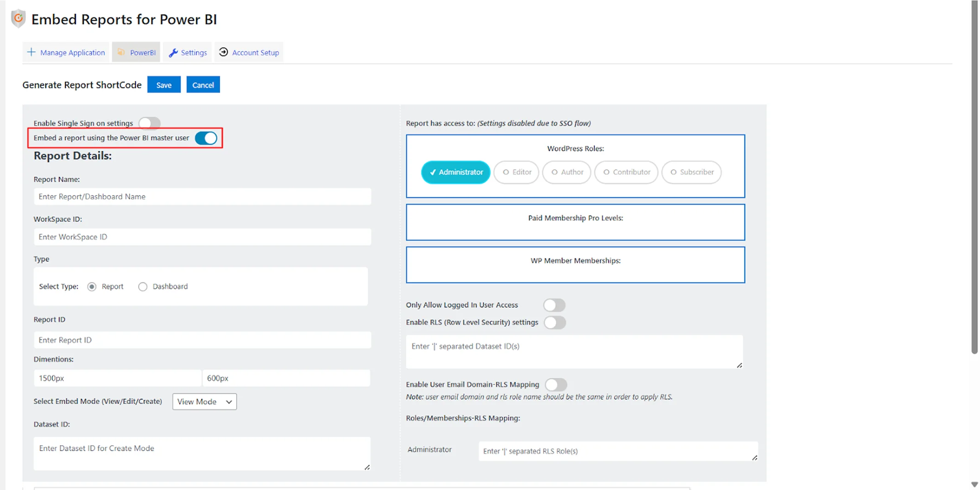
Task: Click the scrollbar down arrow
Action: (x=974, y=484)
